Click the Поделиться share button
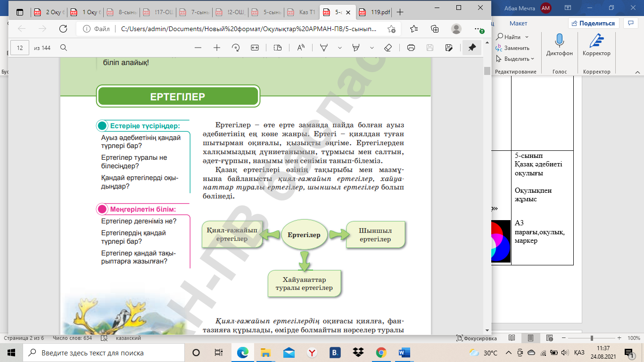Image resolution: width=644 pixels, height=362 pixels. click(593, 23)
